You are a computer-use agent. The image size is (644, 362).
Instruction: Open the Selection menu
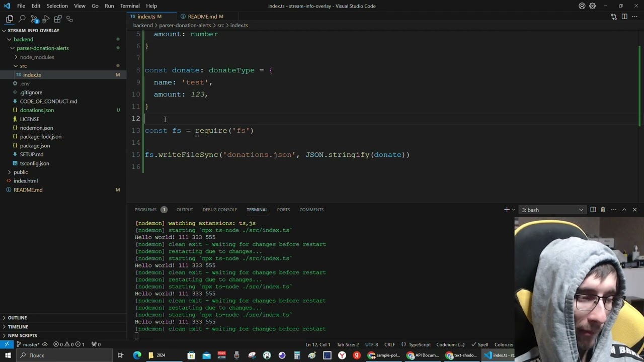(x=57, y=6)
